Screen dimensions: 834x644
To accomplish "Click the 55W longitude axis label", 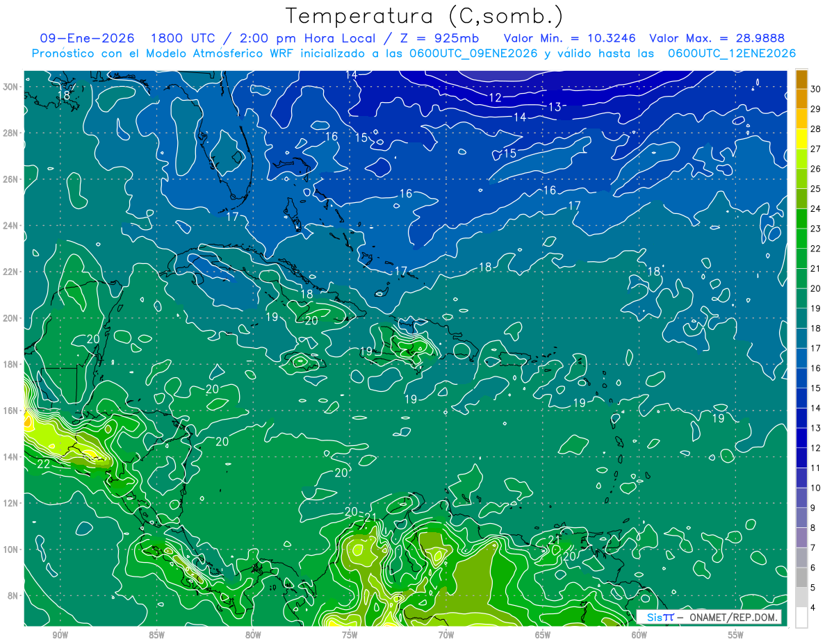I will tap(736, 635).
